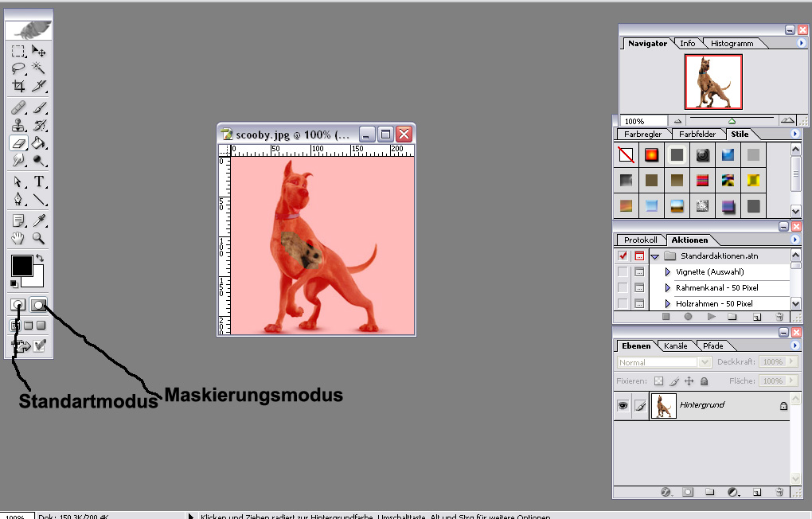The height and width of the screenshot is (519, 812).
Task: Toggle the lock all padlock in Fixieren
Action: (704, 381)
